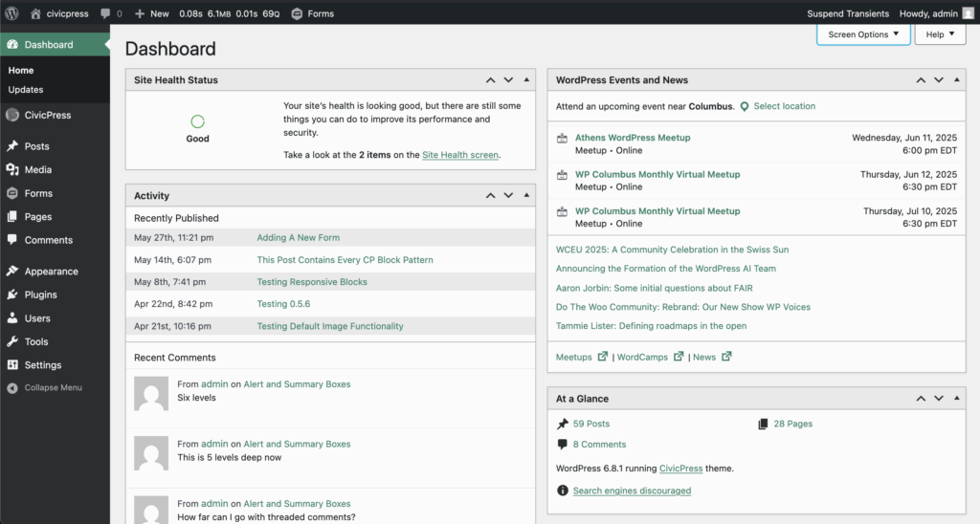Open the Testing Responsive Blocks post
The height and width of the screenshot is (524, 980).
coord(312,282)
